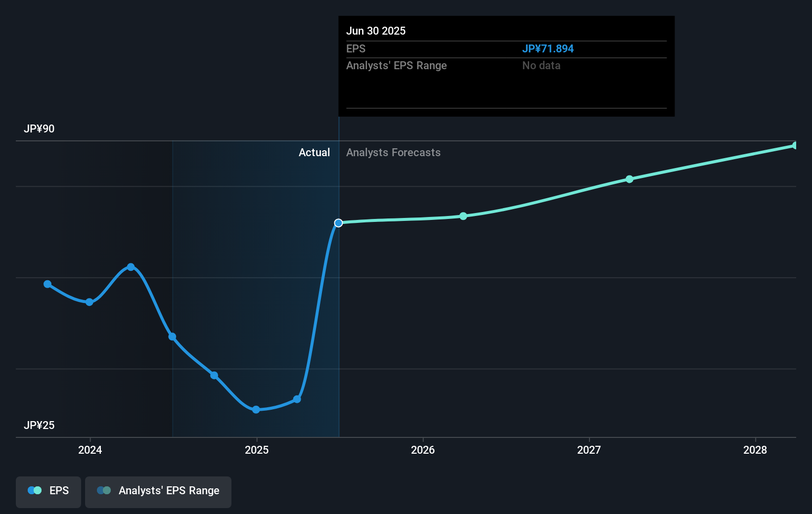Click the blue EPS legend color dot
The height and width of the screenshot is (514, 812).
[31, 490]
